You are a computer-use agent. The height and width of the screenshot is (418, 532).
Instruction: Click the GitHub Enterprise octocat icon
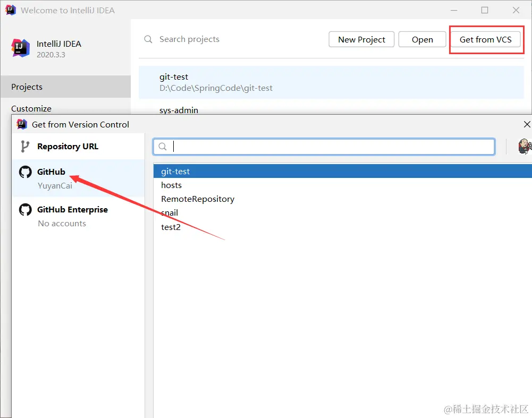click(x=25, y=210)
